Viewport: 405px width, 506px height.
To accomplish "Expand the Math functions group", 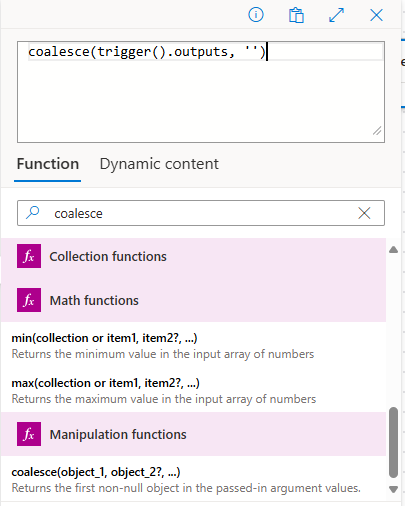I will point(193,300).
